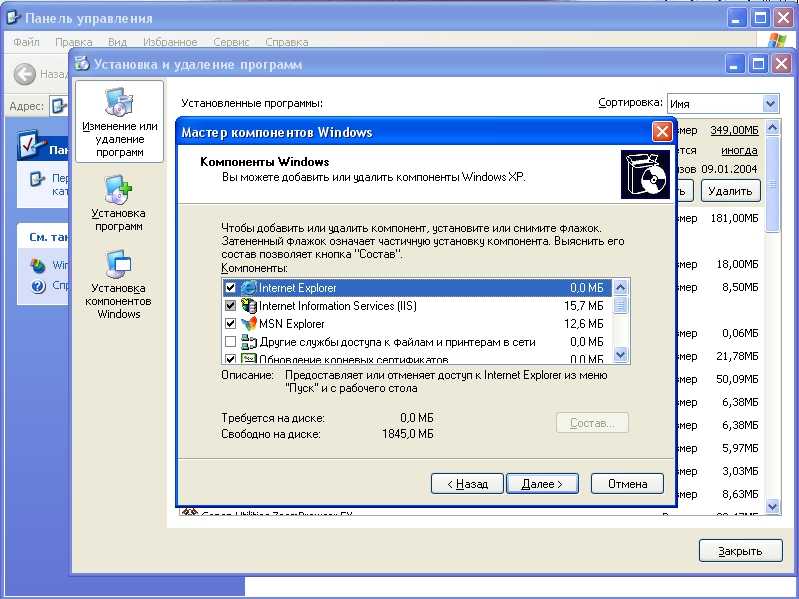Open the Файл menu in Control Panel
The image size is (799, 599).
click(26, 42)
